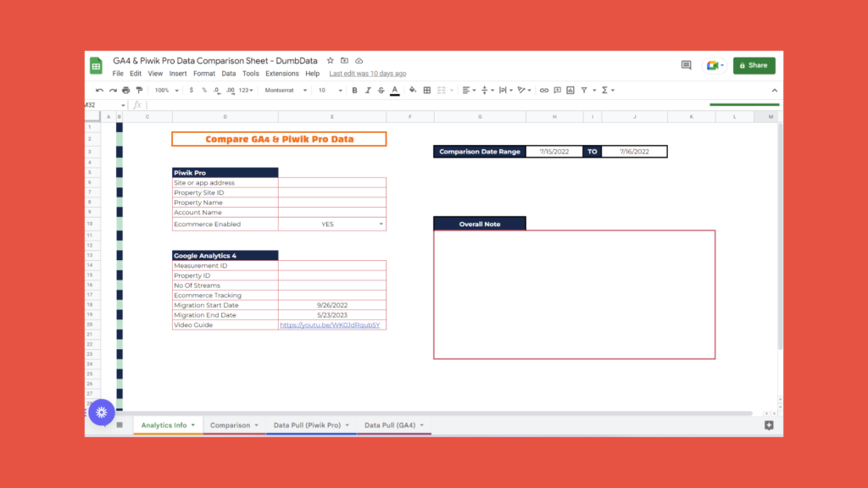The height and width of the screenshot is (488, 868).
Task: Select the Paint format tool
Action: (x=140, y=90)
